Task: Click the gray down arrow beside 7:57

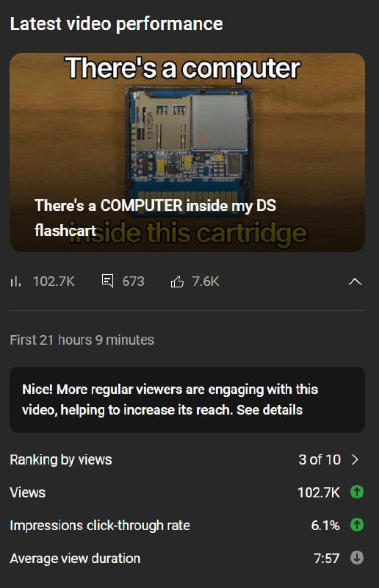Action: pos(356,558)
